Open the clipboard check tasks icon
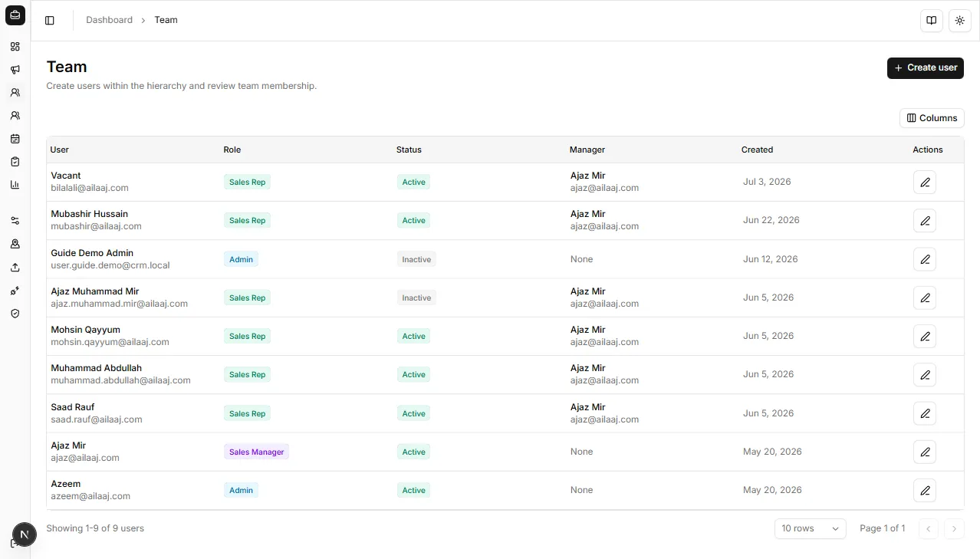This screenshot has width=980, height=559. click(x=15, y=162)
